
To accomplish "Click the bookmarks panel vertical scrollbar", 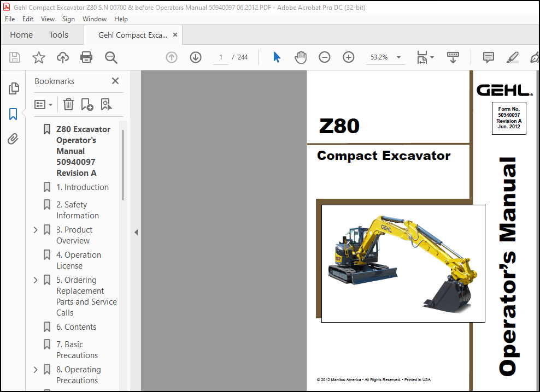I will 123,165.
